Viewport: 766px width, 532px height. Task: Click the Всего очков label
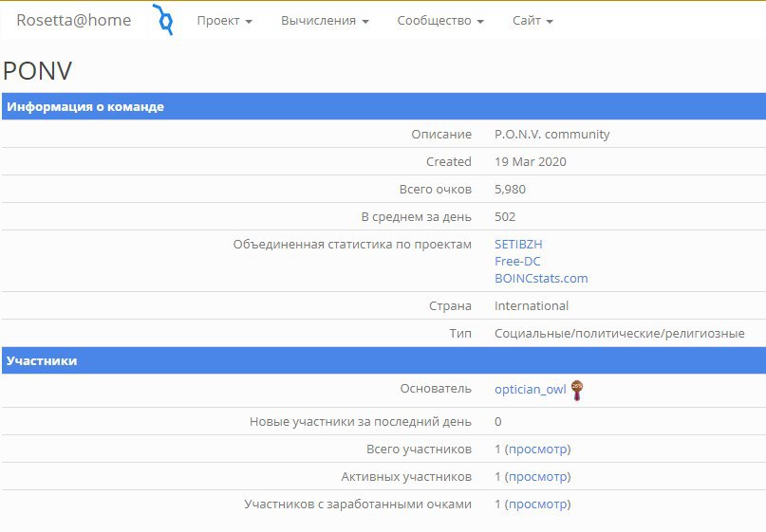(436, 190)
